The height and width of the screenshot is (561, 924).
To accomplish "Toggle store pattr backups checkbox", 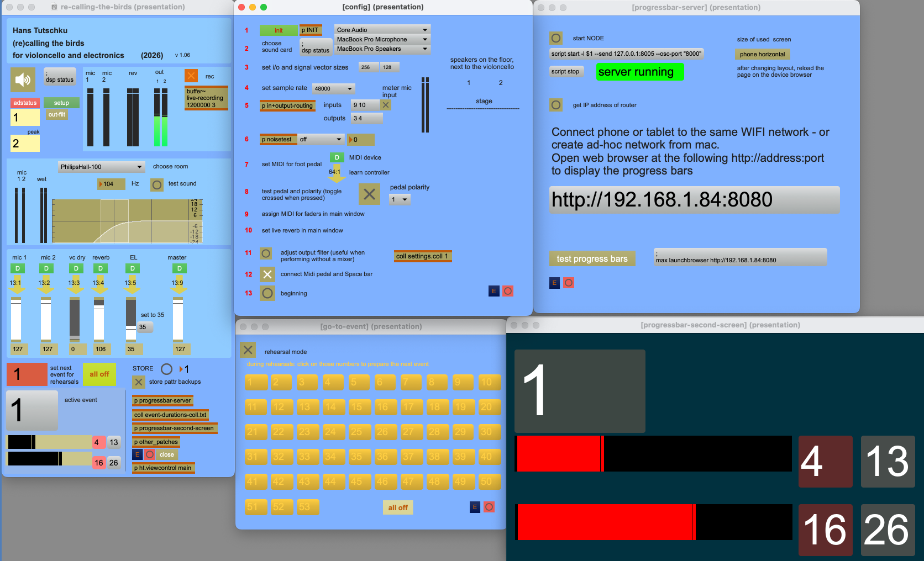I will [139, 382].
